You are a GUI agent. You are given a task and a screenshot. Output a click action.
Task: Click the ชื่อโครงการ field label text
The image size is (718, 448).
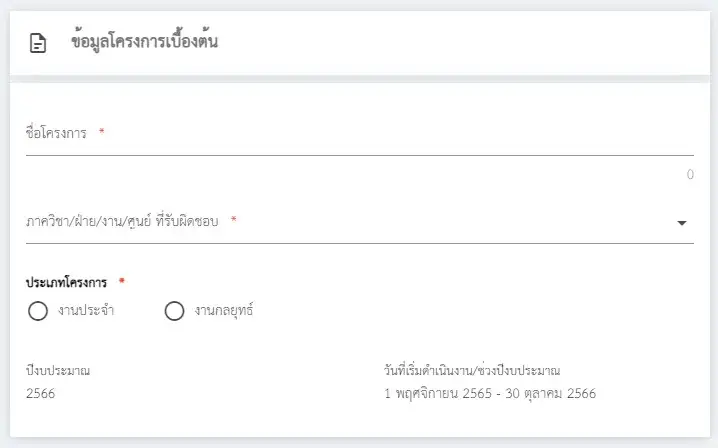(57, 133)
